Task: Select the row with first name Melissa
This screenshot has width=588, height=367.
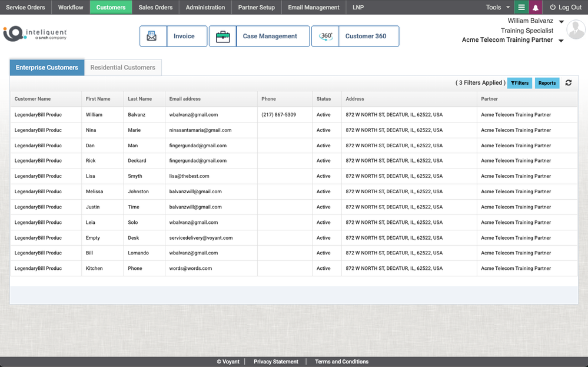Action: click(294, 191)
